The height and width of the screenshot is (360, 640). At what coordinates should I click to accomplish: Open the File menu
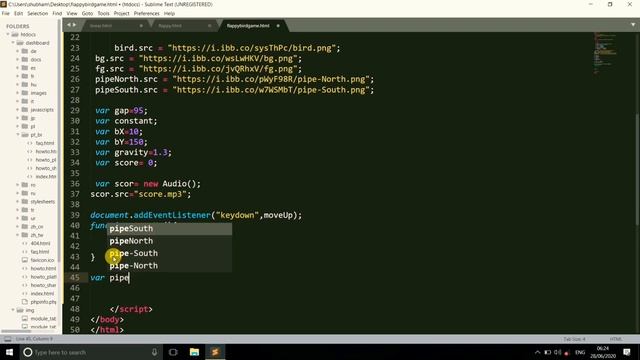(x=6, y=13)
